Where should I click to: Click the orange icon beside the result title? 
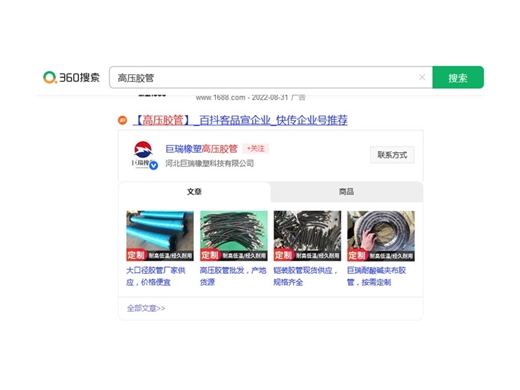pos(122,120)
